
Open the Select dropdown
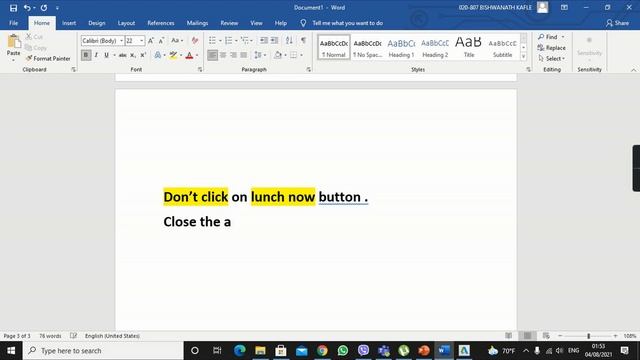[x=551, y=59]
